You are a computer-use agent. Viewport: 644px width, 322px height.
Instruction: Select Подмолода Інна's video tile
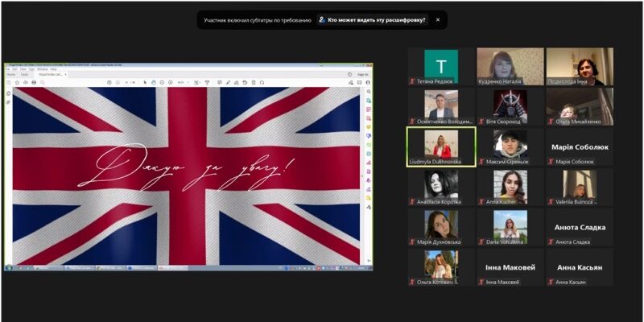point(580,67)
